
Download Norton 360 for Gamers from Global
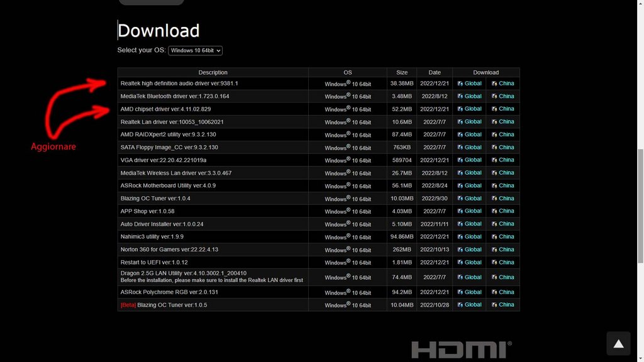(469, 249)
